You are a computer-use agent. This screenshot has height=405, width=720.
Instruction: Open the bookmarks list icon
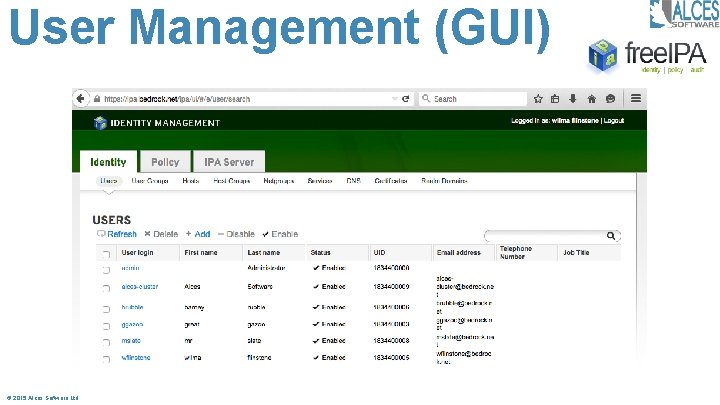click(x=555, y=99)
